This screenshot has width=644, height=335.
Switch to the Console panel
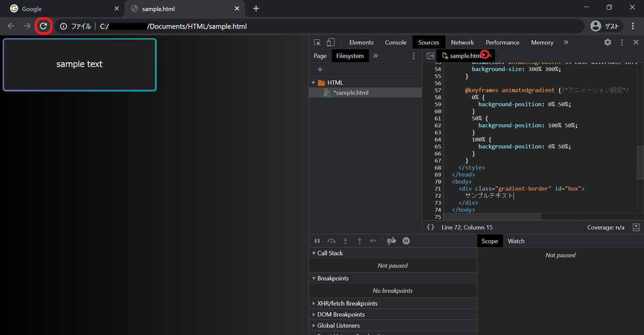[396, 42]
